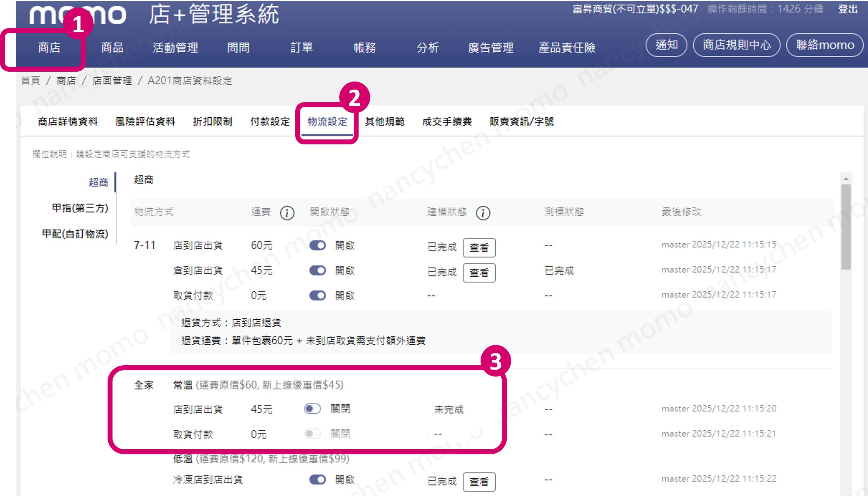This screenshot has width=868, height=496.
Task: Open the 產品責任險 menu
Action: pyautogui.click(x=567, y=47)
